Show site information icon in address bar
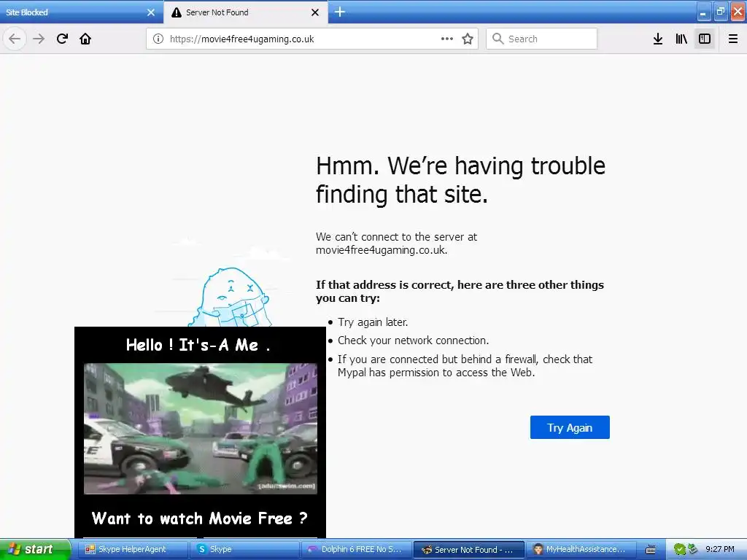The height and width of the screenshot is (560, 747). pyautogui.click(x=158, y=39)
